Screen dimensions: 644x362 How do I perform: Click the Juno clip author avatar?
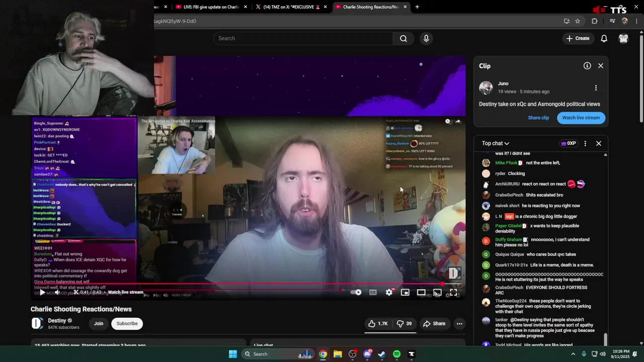tap(486, 87)
